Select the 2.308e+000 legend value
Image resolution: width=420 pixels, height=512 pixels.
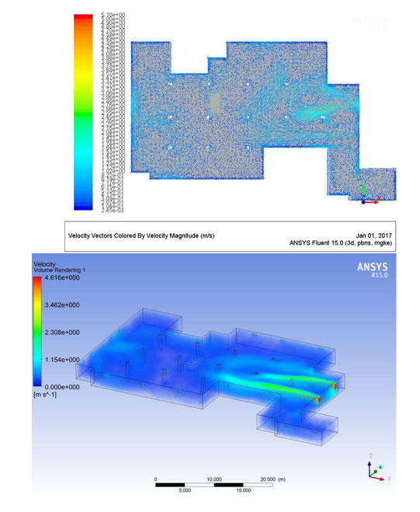[x=62, y=333]
